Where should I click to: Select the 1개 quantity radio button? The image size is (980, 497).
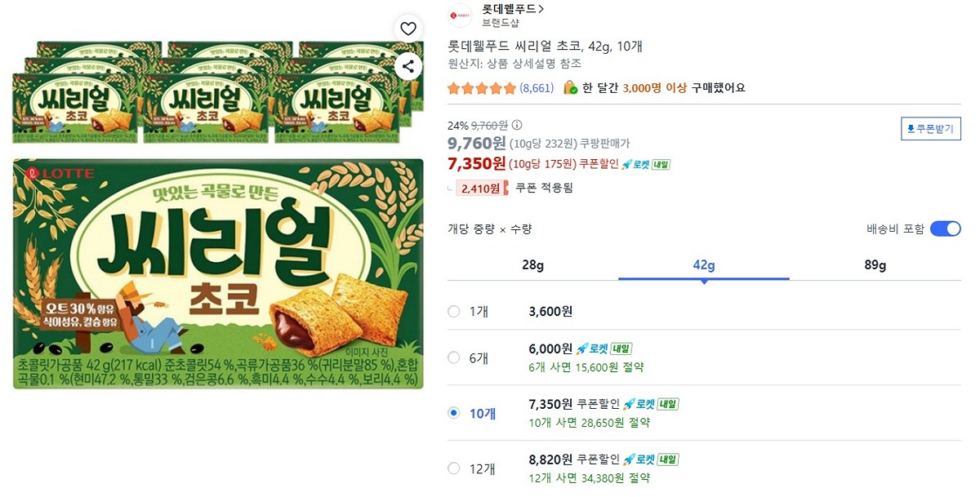(454, 311)
